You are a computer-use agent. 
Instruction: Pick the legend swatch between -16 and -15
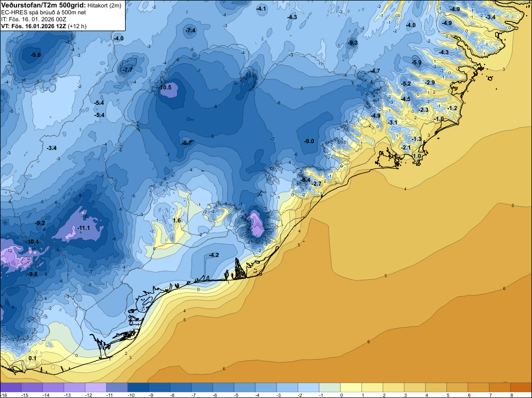pos(11,387)
